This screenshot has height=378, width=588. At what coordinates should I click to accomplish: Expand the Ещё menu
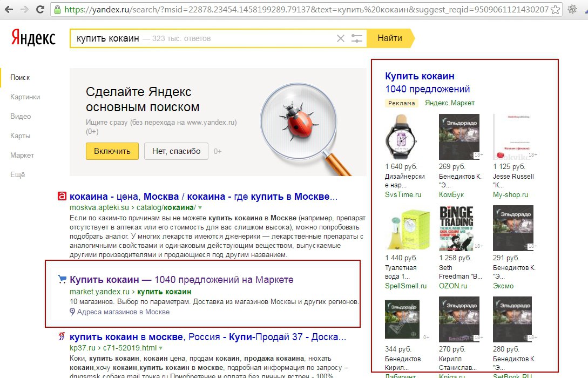pos(18,175)
